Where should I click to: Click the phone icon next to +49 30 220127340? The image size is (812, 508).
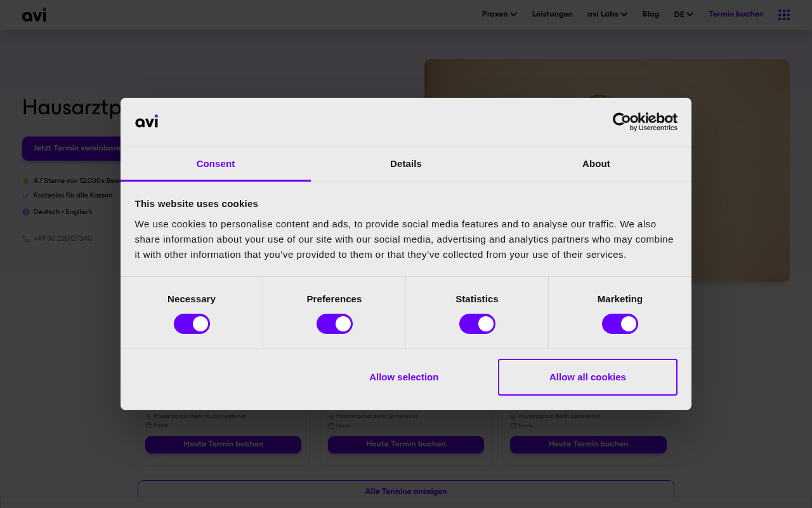tap(26, 239)
